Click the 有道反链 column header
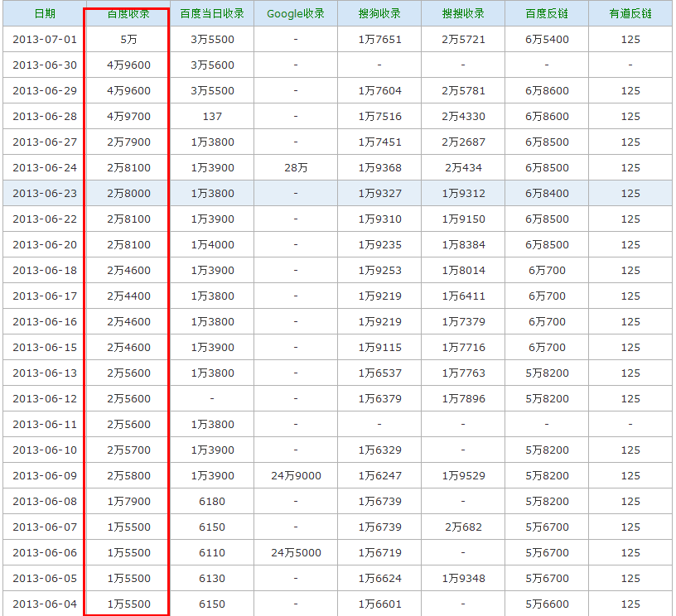676x616 pixels. point(630,14)
